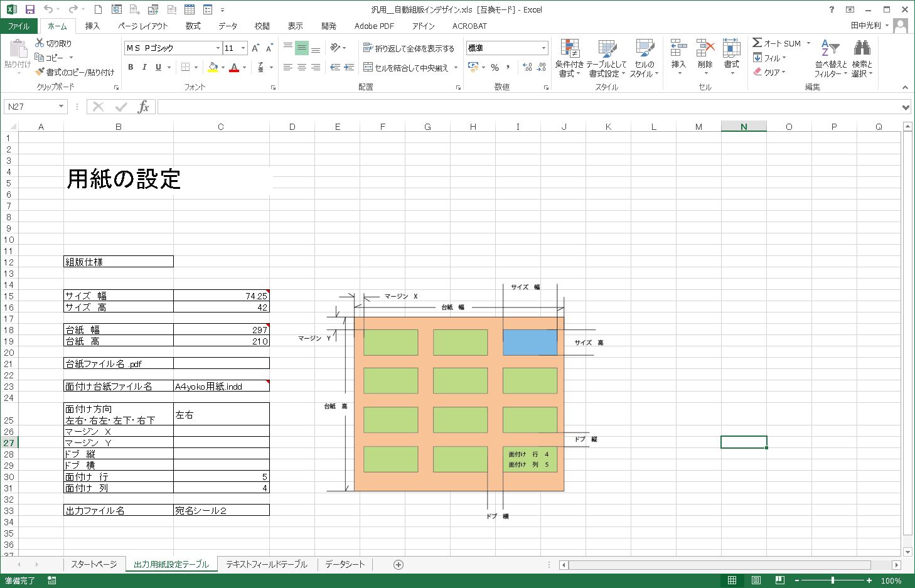
Task: Open the font name dropdown
Action: (218, 48)
